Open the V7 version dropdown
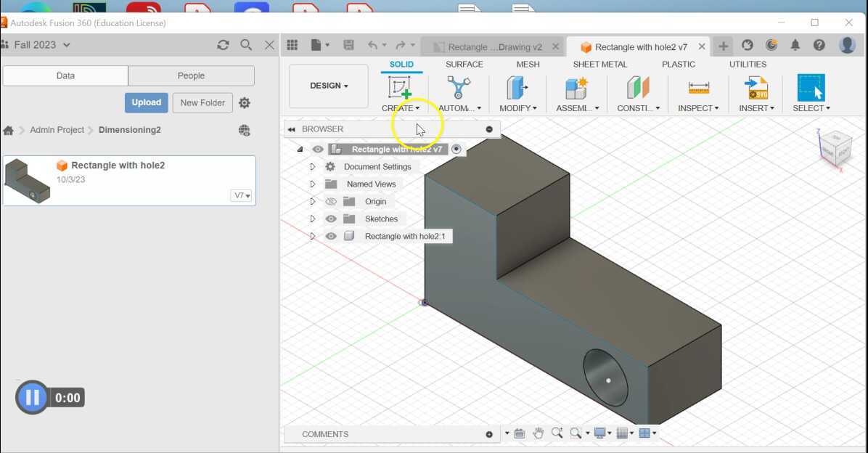 click(x=242, y=196)
